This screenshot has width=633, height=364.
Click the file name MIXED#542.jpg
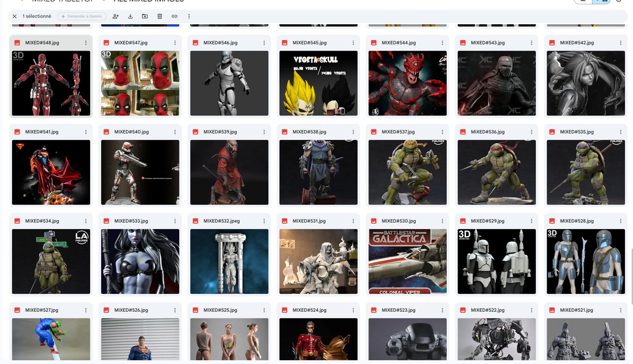(x=577, y=43)
